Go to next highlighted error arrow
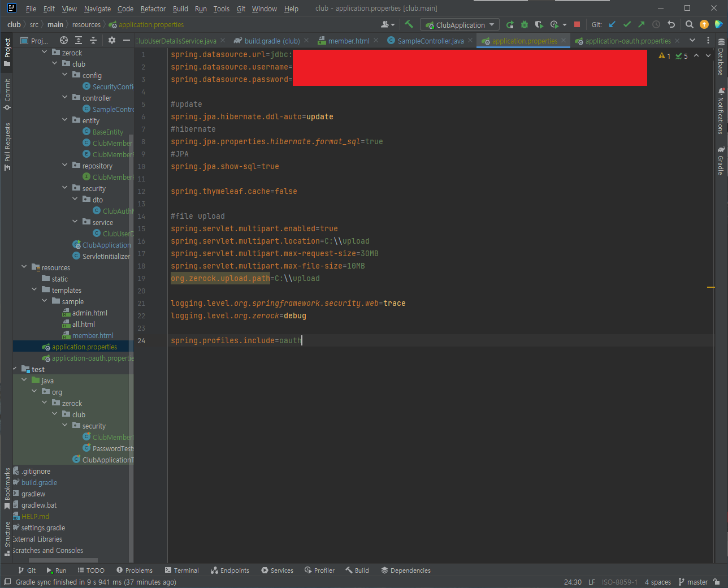Viewport: 728px width, 588px height. (708, 55)
